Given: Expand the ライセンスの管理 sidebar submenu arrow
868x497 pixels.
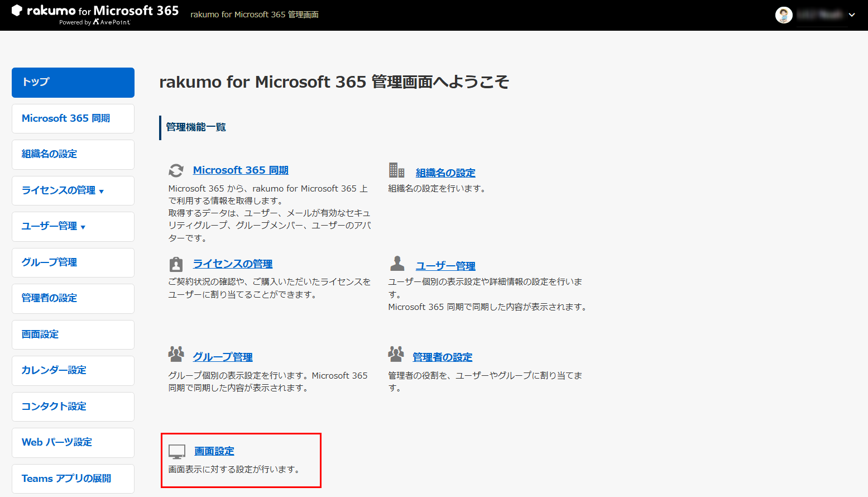Looking at the screenshot, I should coord(102,192).
